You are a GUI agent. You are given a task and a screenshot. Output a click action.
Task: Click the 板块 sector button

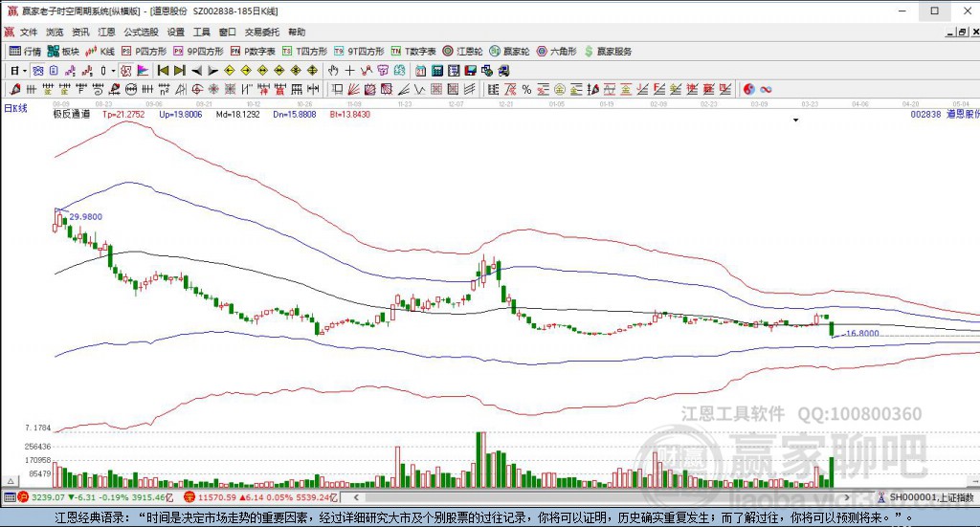[x=63, y=51]
